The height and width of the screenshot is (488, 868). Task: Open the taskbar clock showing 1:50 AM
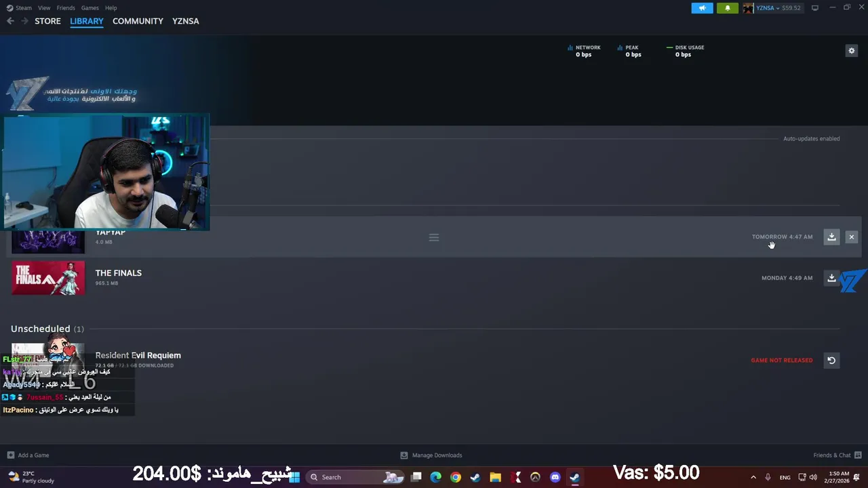(x=839, y=477)
